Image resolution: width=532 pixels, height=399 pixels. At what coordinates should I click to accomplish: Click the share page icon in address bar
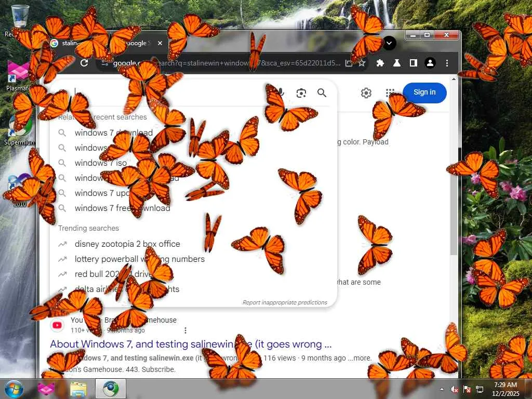[349, 63]
